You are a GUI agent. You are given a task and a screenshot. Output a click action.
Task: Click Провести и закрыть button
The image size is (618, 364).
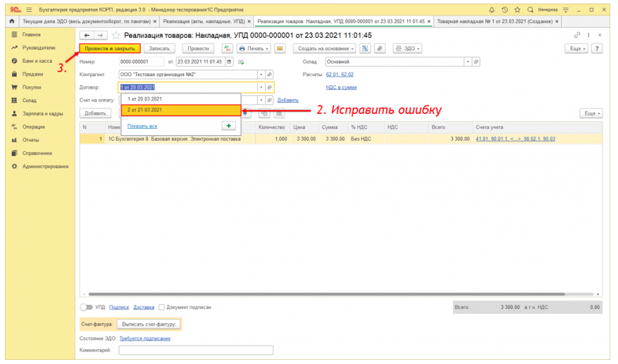coord(110,49)
